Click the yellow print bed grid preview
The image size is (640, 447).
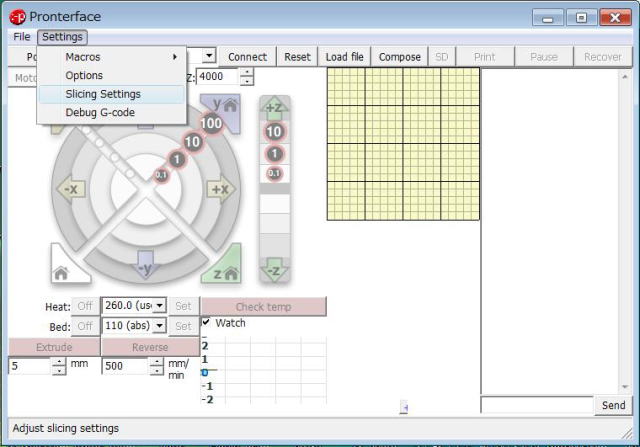coord(403,144)
